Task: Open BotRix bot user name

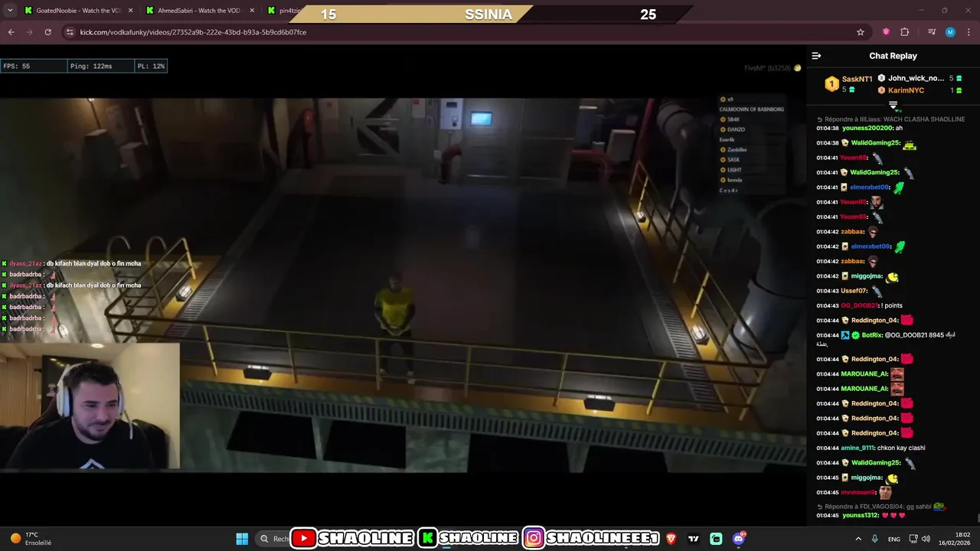Action: 872,335
